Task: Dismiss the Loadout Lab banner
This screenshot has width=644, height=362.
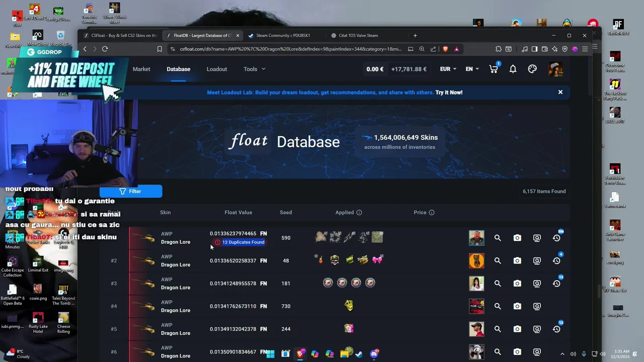Action: [x=560, y=92]
